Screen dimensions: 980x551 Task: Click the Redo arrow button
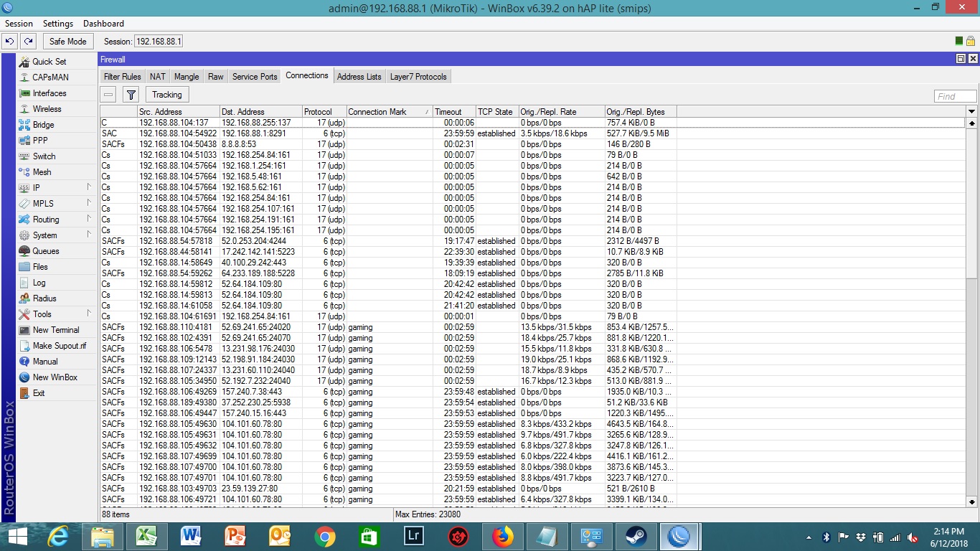[x=28, y=42]
